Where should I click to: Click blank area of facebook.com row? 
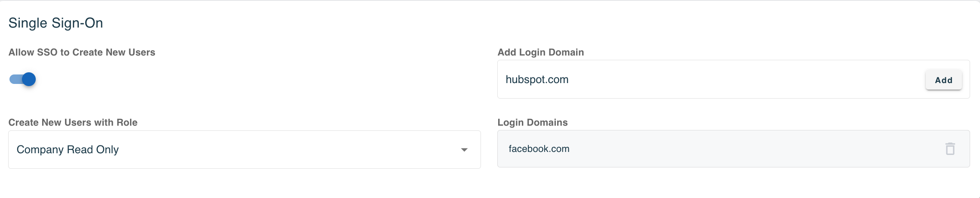(754, 149)
